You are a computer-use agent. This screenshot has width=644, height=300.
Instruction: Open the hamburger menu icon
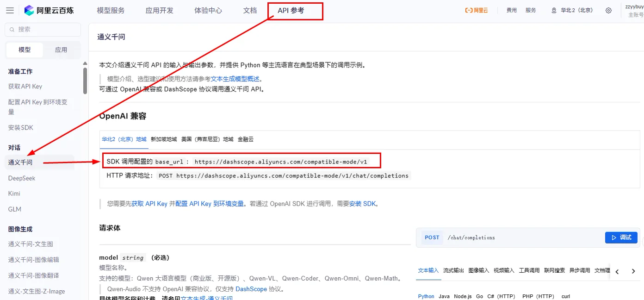pos(10,10)
